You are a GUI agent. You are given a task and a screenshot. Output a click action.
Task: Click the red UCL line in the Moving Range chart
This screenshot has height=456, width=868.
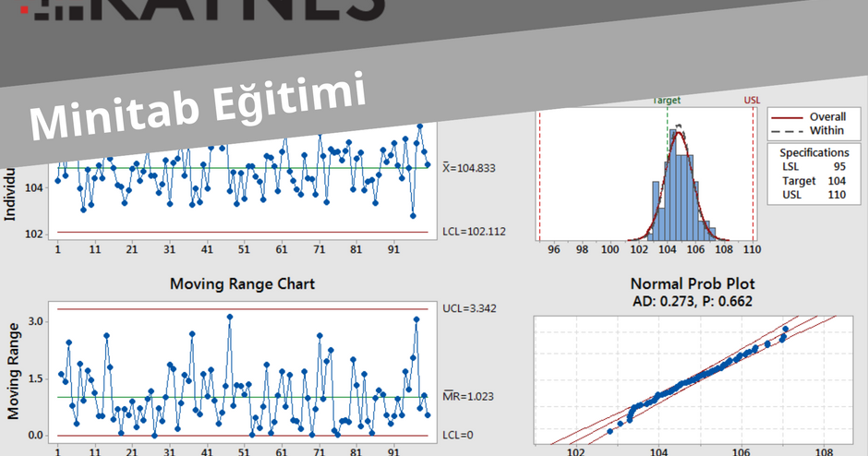tap(243, 309)
